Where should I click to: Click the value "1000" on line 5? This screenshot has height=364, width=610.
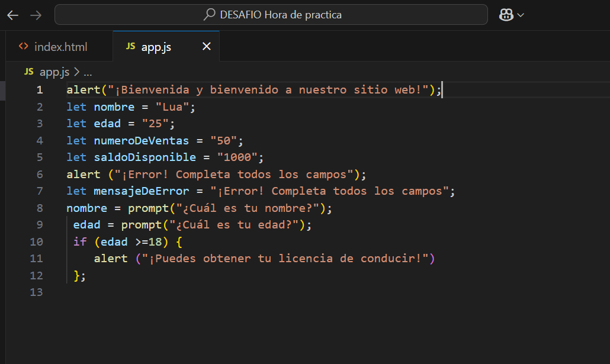tap(237, 157)
